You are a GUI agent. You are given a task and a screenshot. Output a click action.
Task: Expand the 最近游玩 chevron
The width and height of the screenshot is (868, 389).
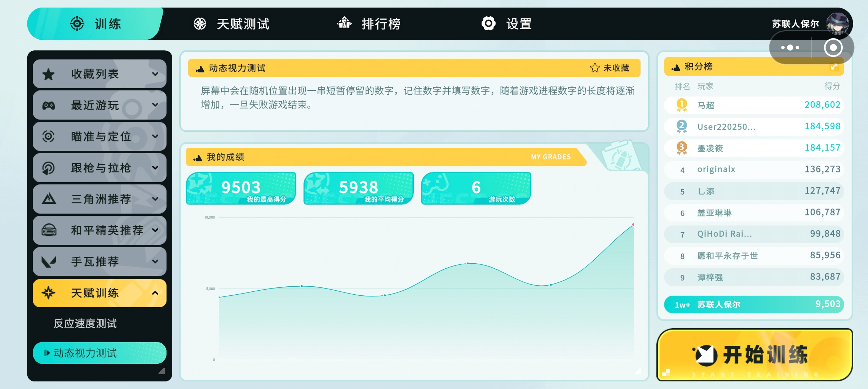(x=155, y=105)
